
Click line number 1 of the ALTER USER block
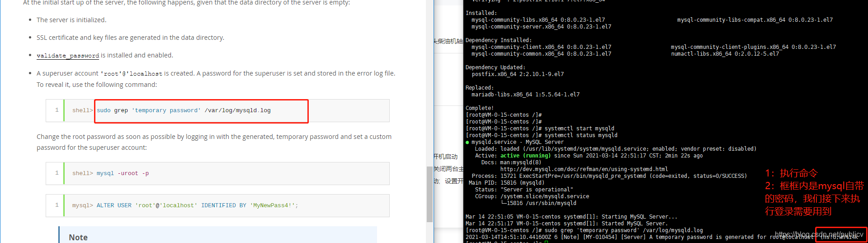click(57, 205)
